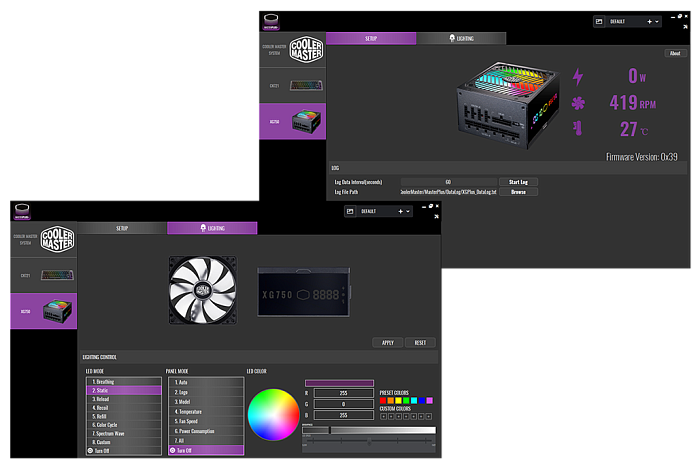Click the Start Log button
The image size is (700, 476).
518,182
